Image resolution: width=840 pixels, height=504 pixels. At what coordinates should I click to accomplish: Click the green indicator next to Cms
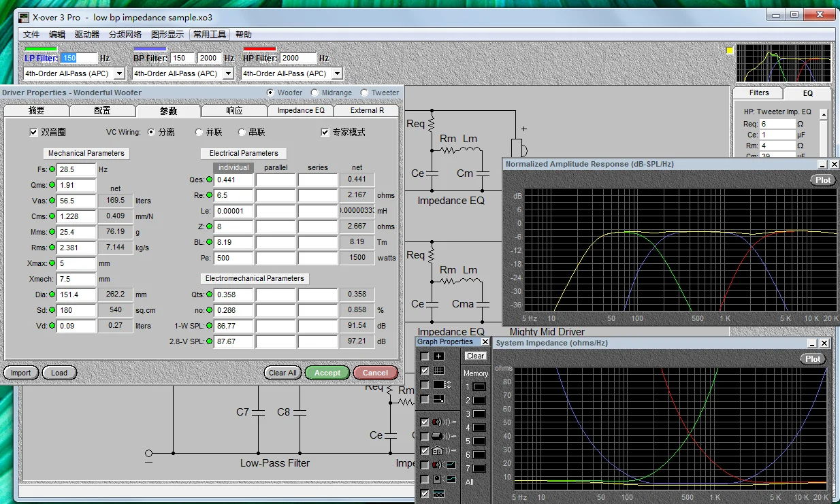point(52,216)
